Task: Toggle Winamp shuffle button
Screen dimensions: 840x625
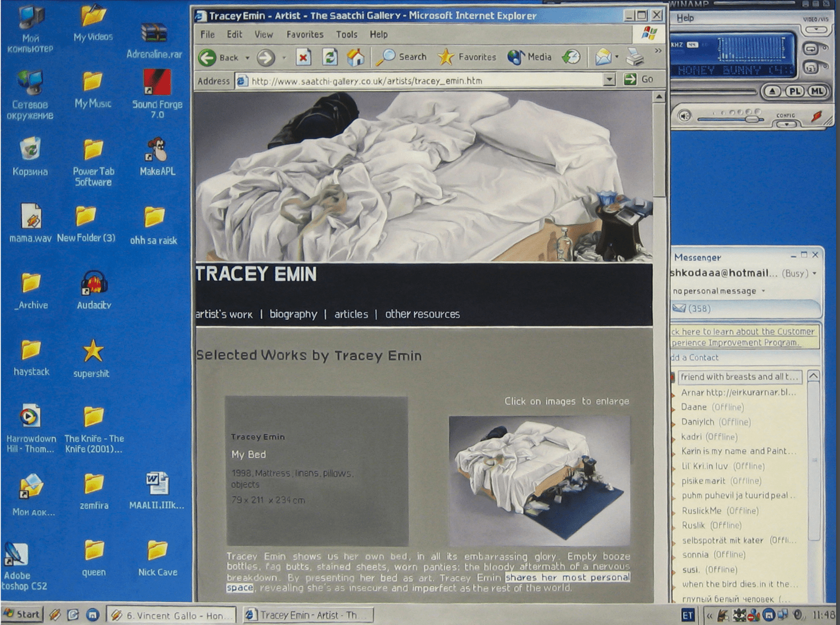Action: click(x=811, y=68)
